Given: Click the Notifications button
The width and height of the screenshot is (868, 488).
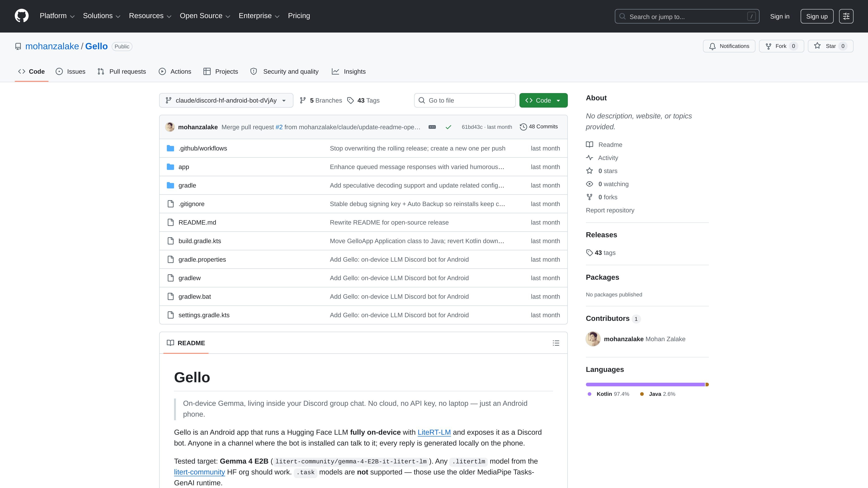Looking at the screenshot, I should click(729, 46).
